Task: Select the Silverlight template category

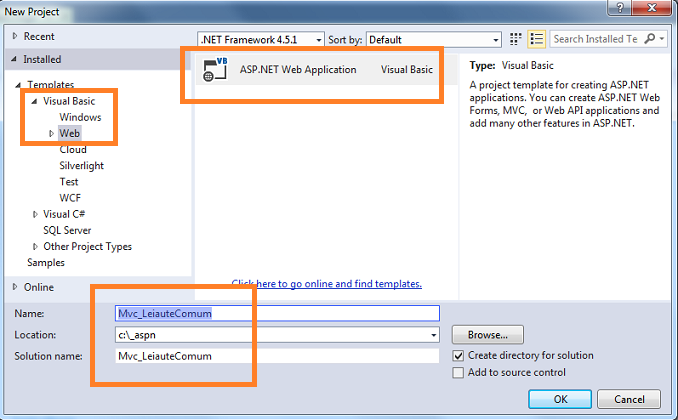Action: (x=82, y=166)
